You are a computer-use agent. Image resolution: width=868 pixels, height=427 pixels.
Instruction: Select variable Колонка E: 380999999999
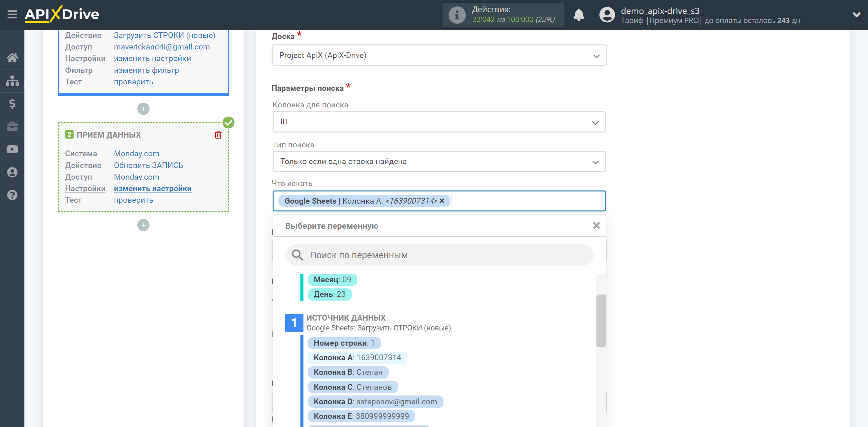coord(361,416)
